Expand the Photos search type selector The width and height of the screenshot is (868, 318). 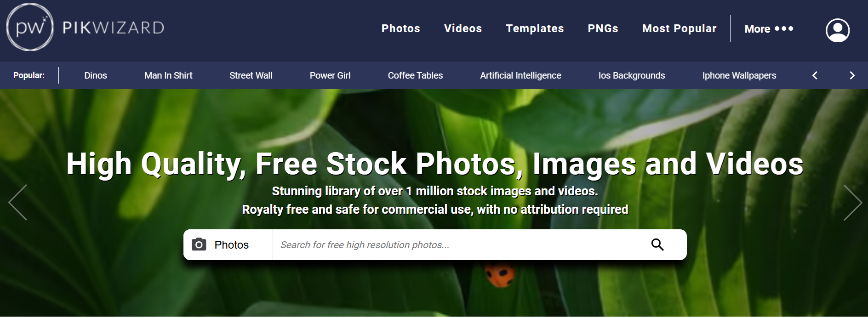tap(228, 244)
